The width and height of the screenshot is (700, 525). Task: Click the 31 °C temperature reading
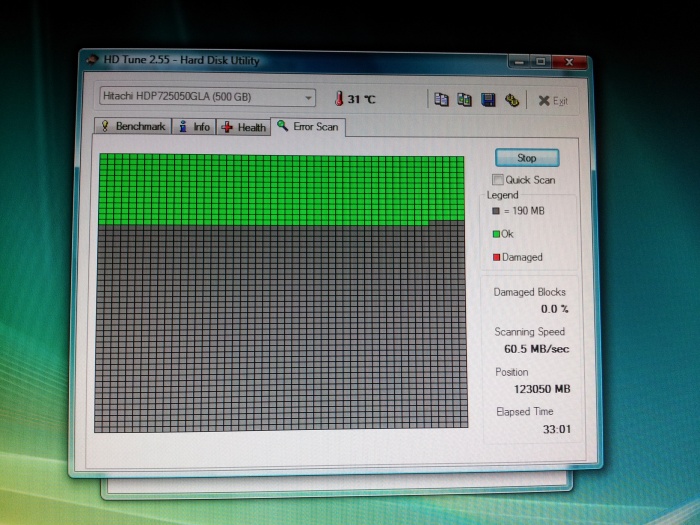click(x=362, y=99)
